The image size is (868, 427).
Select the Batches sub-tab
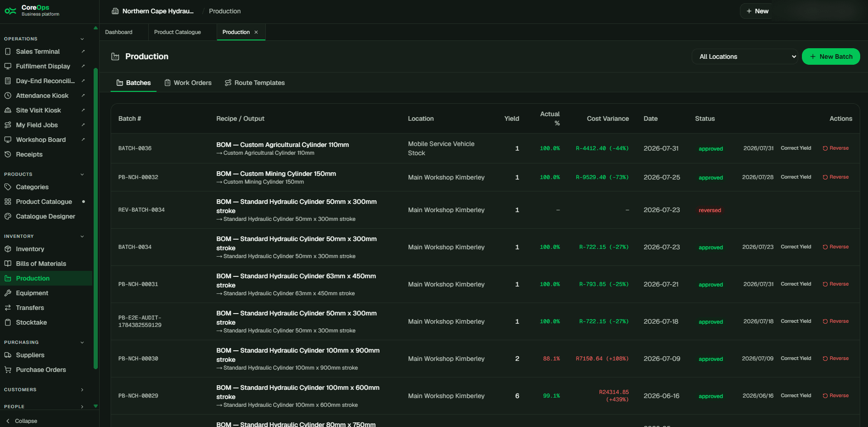click(134, 83)
